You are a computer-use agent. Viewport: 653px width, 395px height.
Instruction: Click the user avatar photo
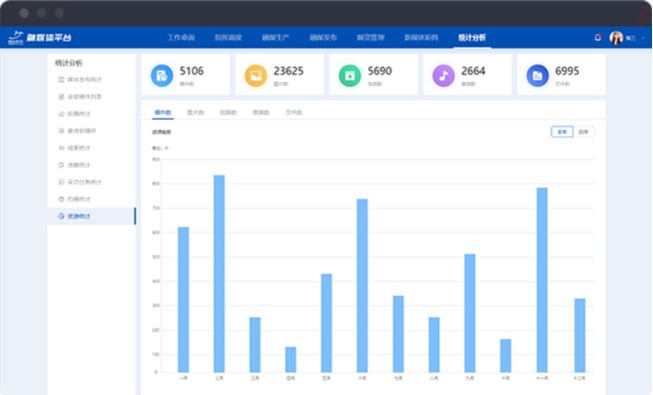[616, 38]
